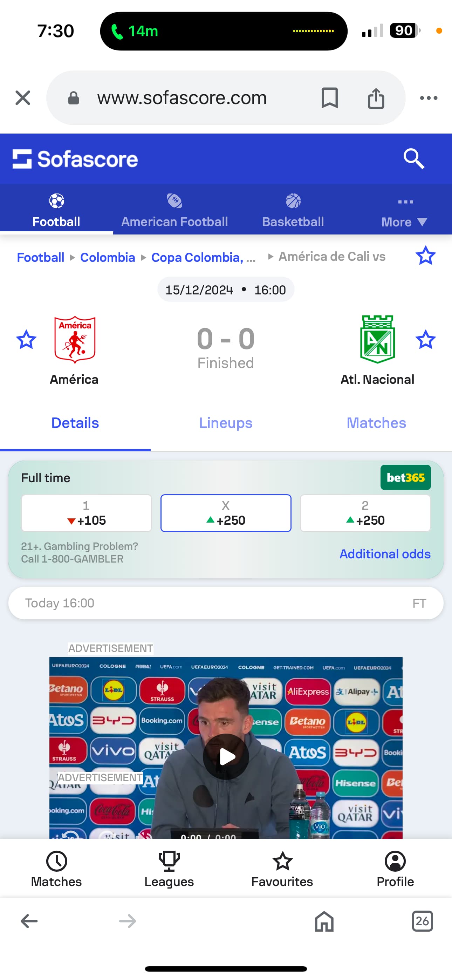Select the X draw odds +250
The width and height of the screenshot is (452, 980).
[x=226, y=513]
